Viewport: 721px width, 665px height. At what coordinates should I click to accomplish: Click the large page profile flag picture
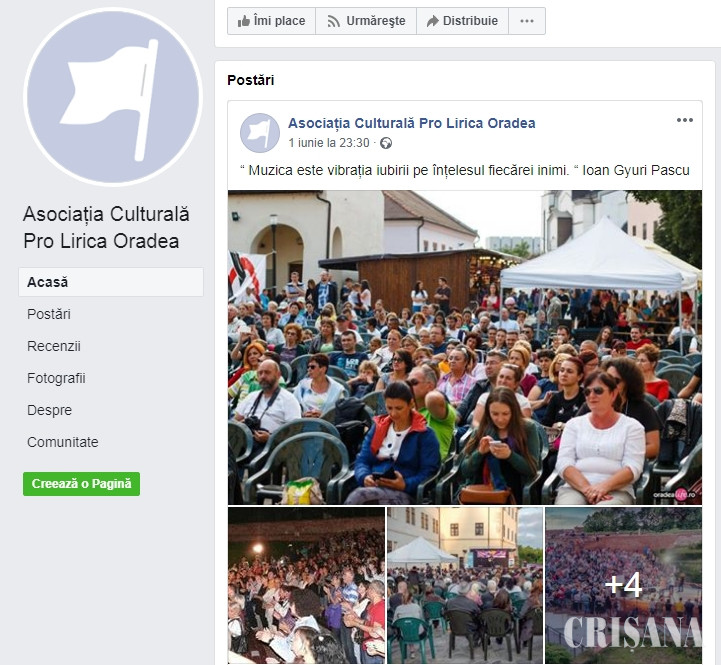(113, 97)
